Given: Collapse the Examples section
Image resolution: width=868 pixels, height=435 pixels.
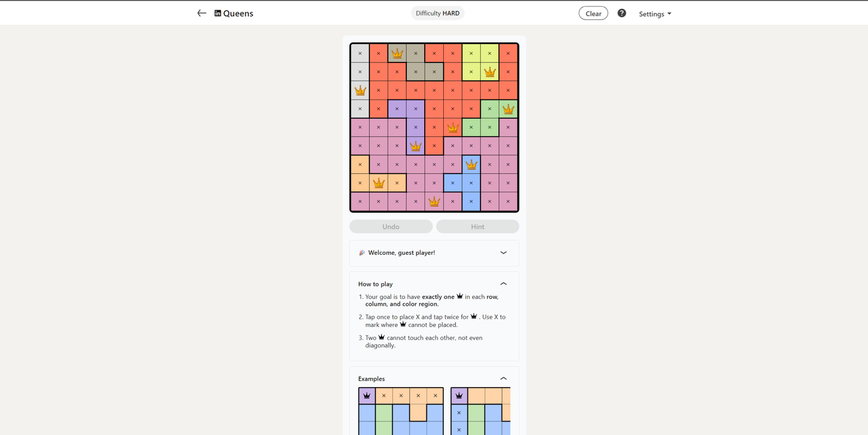Looking at the screenshot, I should [x=503, y=379].
